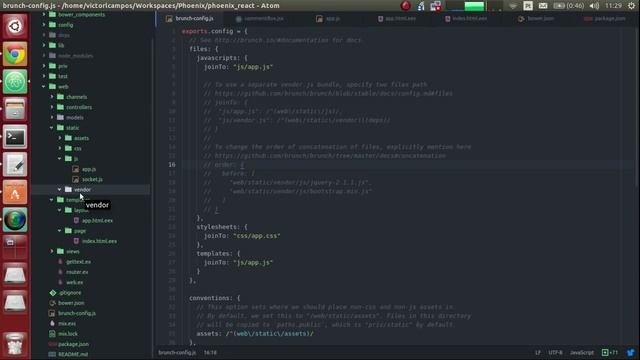This screenshot has width=640, height=360.
Task: Open the Files manager dock icon
Action: pyautogui.click(x=15, y=109)
